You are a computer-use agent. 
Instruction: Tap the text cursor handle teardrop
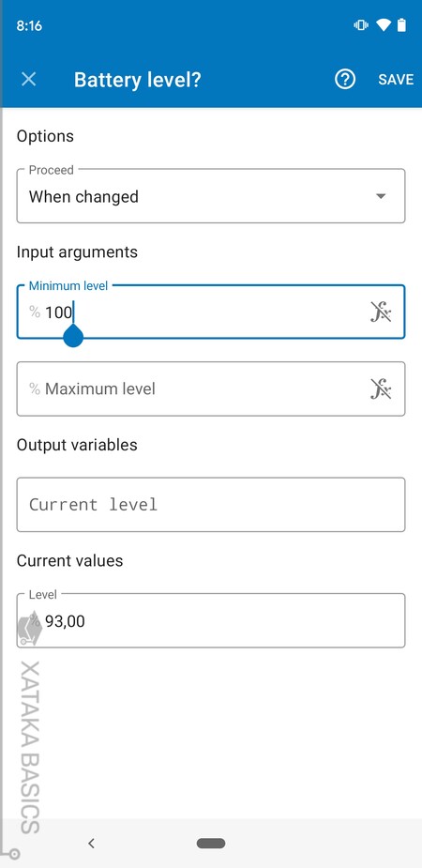point(73,335)
